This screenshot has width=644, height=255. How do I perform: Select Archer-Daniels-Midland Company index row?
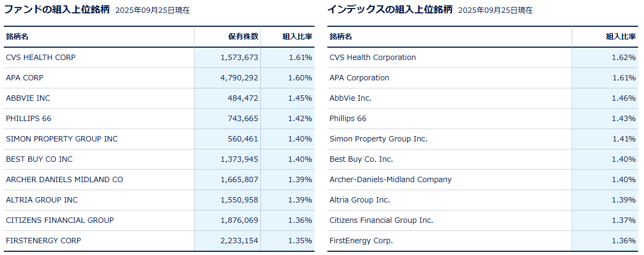tap(391, 179)
